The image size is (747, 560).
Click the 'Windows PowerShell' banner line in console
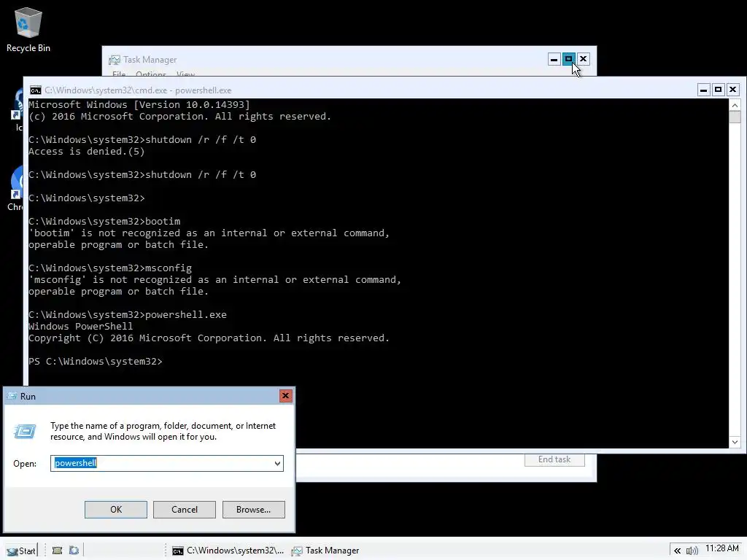click(x=80, y=327)
